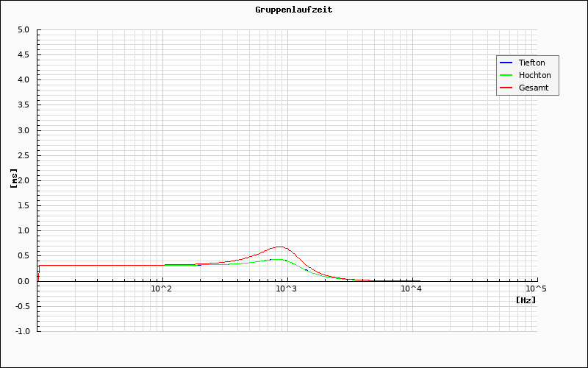Click the 10^2 x-axis tick label

(161, 289)
